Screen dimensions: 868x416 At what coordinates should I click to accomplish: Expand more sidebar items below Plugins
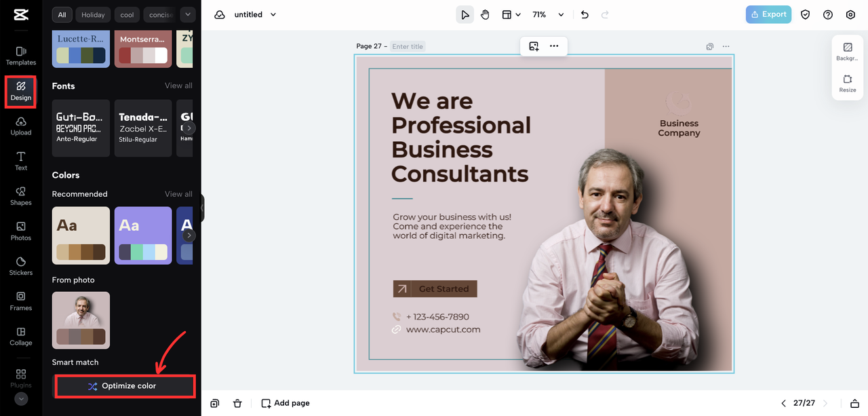click(21, 399)
